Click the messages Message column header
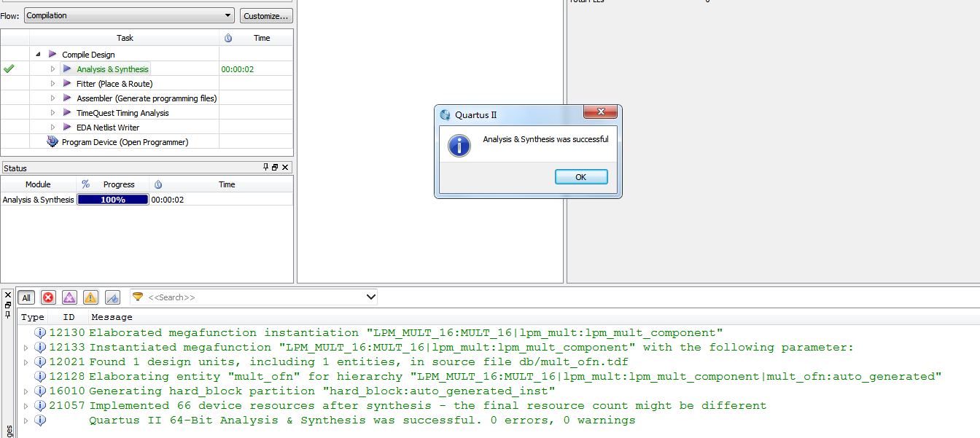 point(112,317)
